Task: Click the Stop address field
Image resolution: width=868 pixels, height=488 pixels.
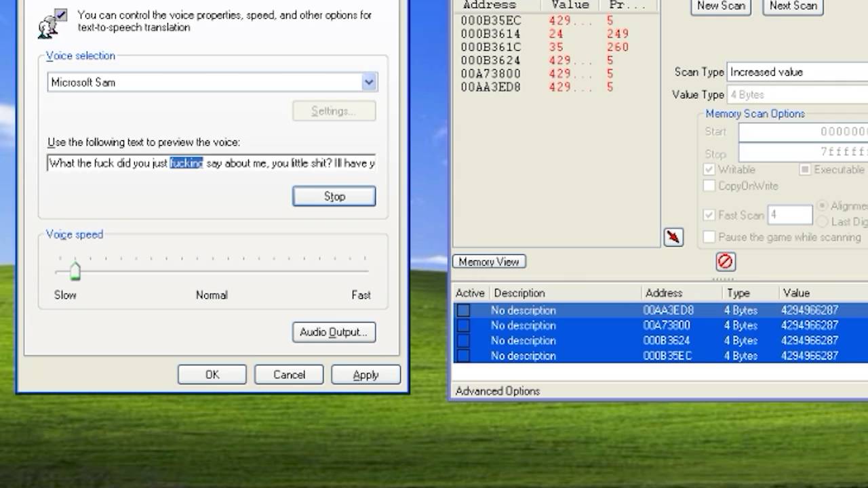Action: coord(803,152)
